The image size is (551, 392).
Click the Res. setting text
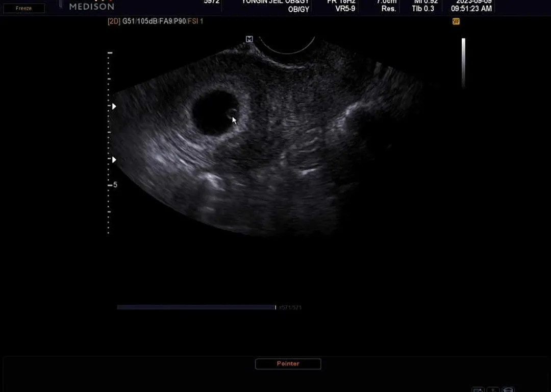[x=389, y=9]
